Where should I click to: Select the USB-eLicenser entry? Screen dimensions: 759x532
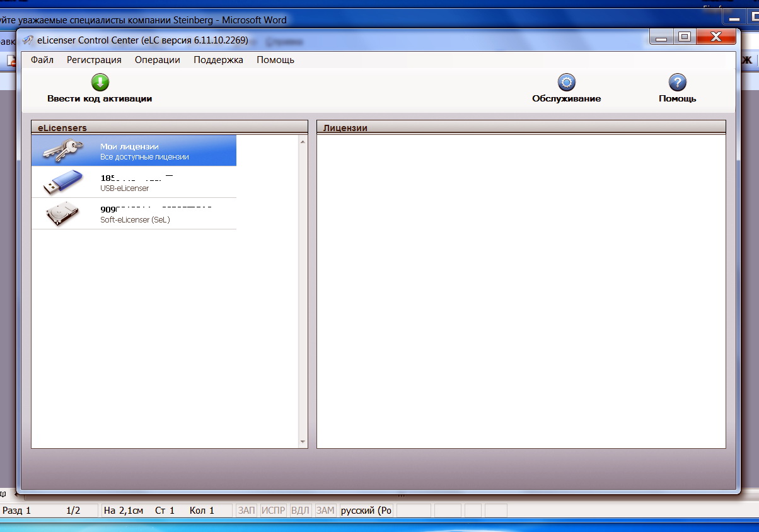click(x=134, y=182)
